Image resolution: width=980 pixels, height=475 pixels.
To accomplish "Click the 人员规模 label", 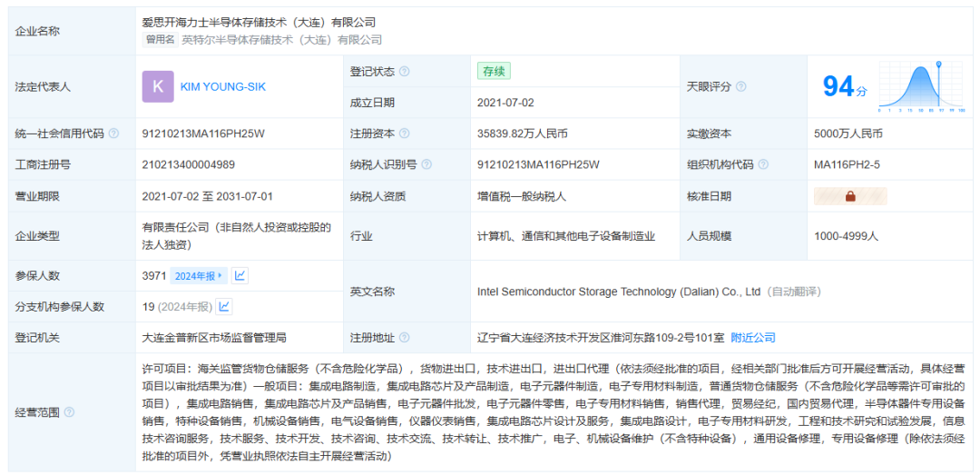I will pos(710,236).
